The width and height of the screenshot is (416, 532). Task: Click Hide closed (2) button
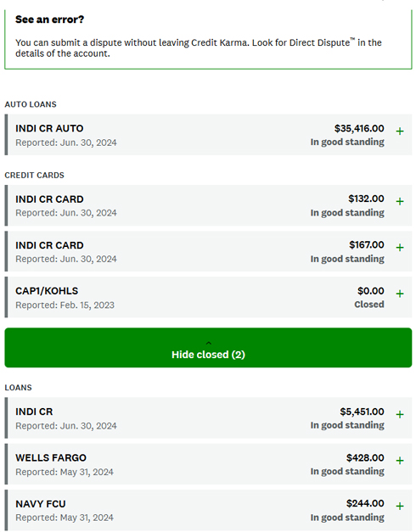208,348
